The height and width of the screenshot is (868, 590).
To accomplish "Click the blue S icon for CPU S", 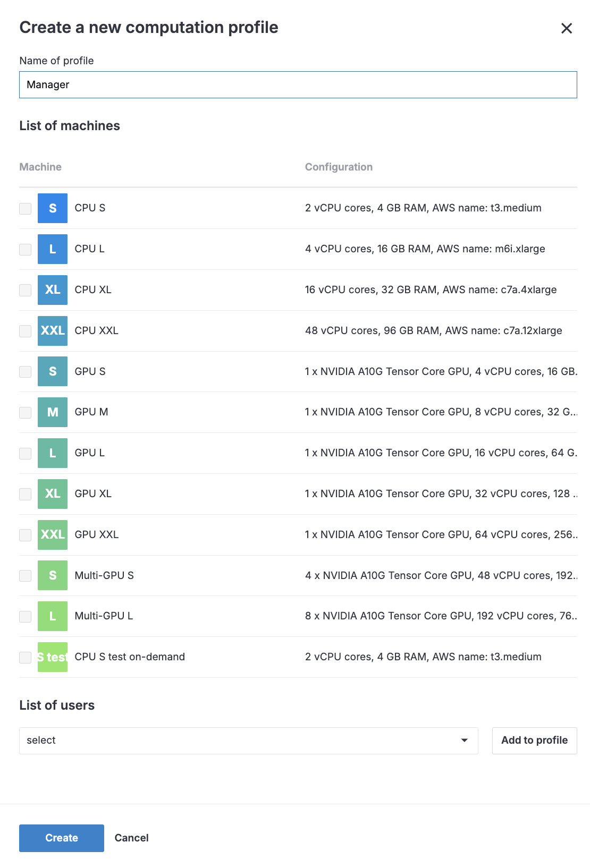I will click(53, 208).
